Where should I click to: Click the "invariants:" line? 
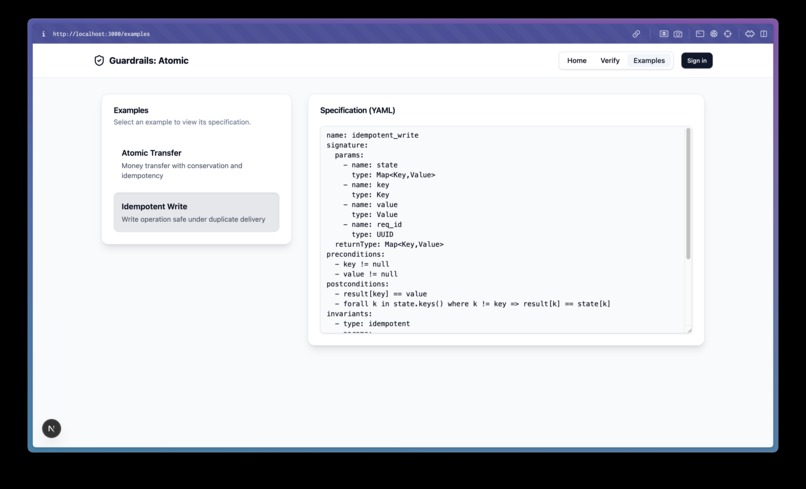pos(349,314)
